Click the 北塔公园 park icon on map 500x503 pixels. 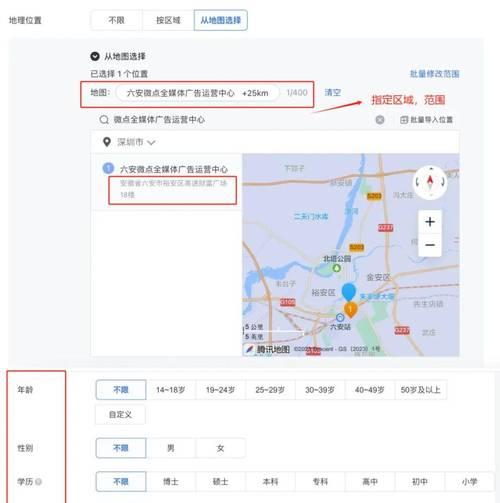(x=337, y=268)
